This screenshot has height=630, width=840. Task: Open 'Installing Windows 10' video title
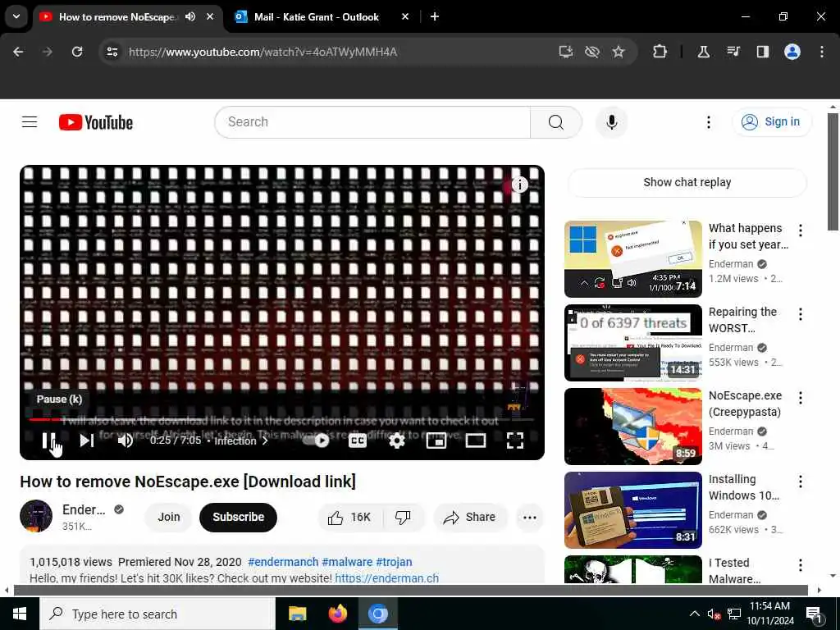pos(743,487)
